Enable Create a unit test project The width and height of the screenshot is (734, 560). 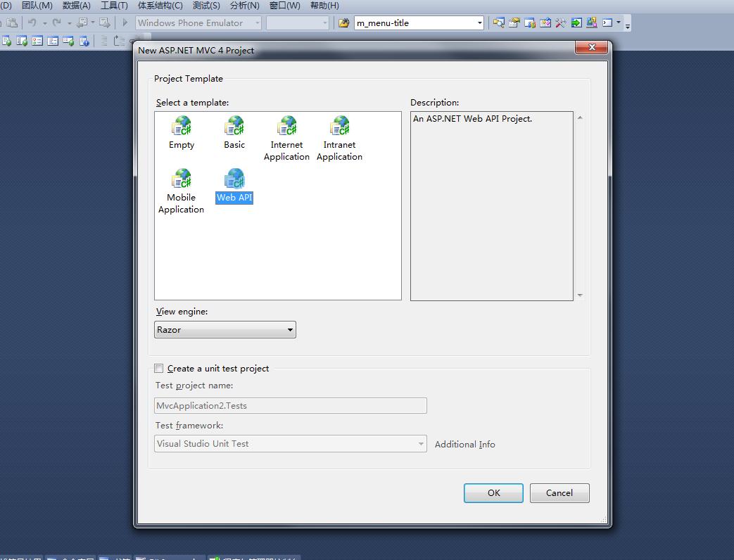click(x=159, y=368)
